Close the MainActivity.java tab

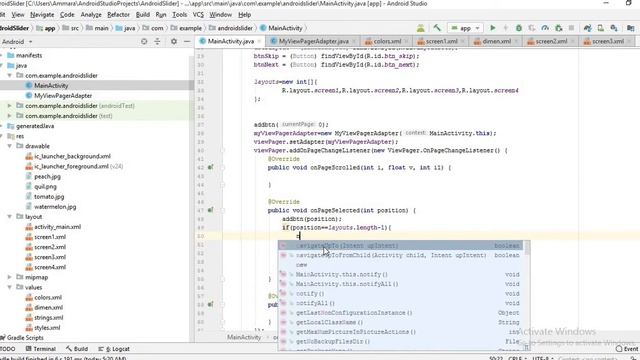tap(259, 41)
